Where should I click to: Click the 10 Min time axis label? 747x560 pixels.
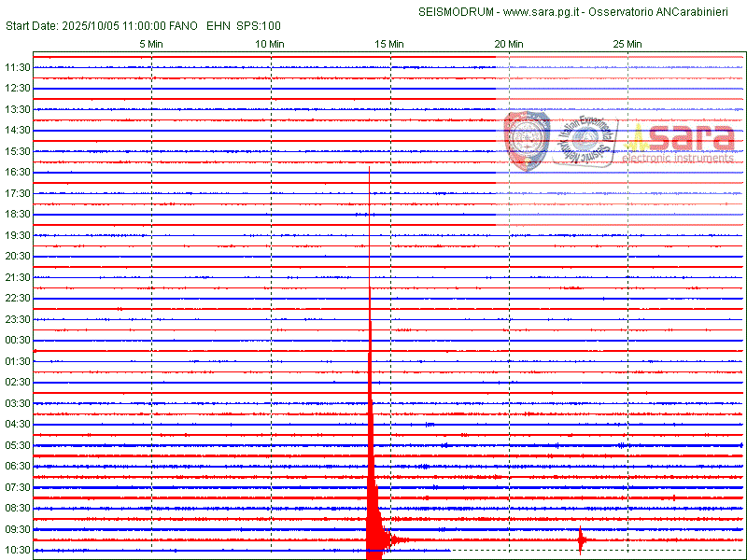270,44
